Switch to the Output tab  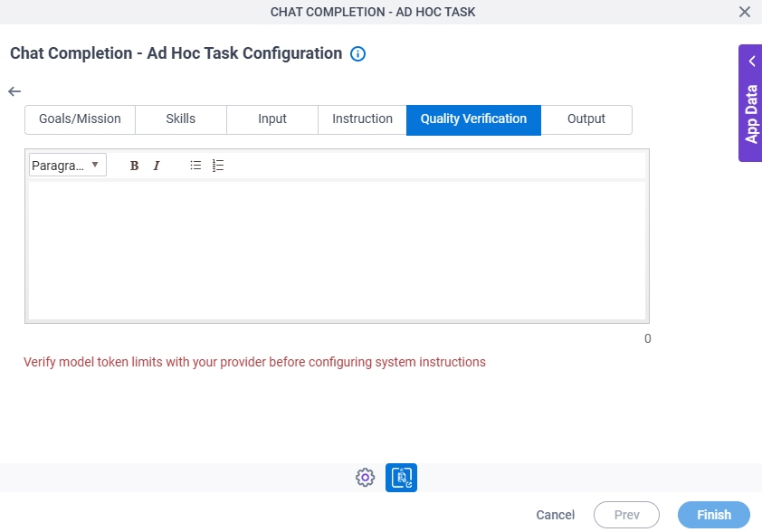[x=586, y=119]
